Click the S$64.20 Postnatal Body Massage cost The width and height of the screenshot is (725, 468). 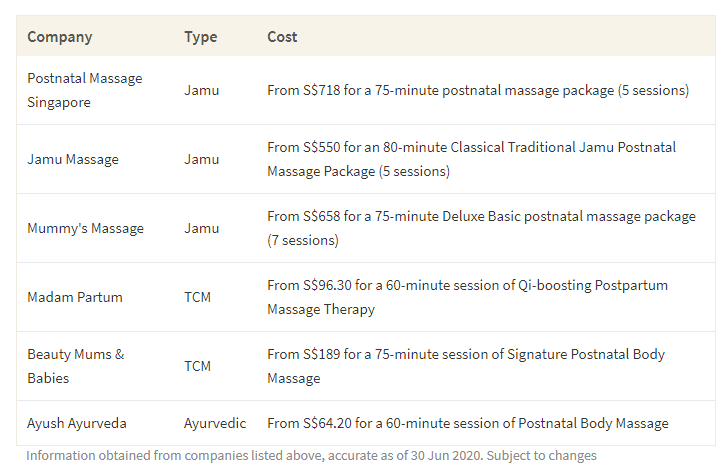[467, 423]
